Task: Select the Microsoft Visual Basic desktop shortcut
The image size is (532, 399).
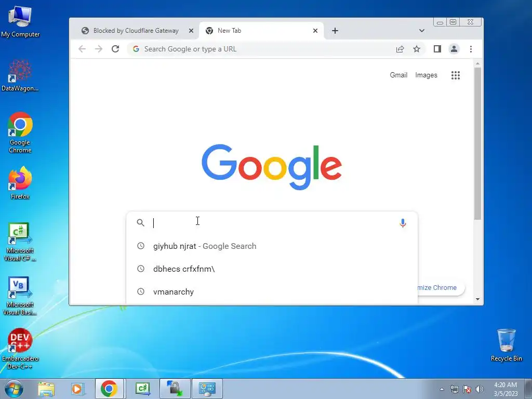Action: [20, 296]
